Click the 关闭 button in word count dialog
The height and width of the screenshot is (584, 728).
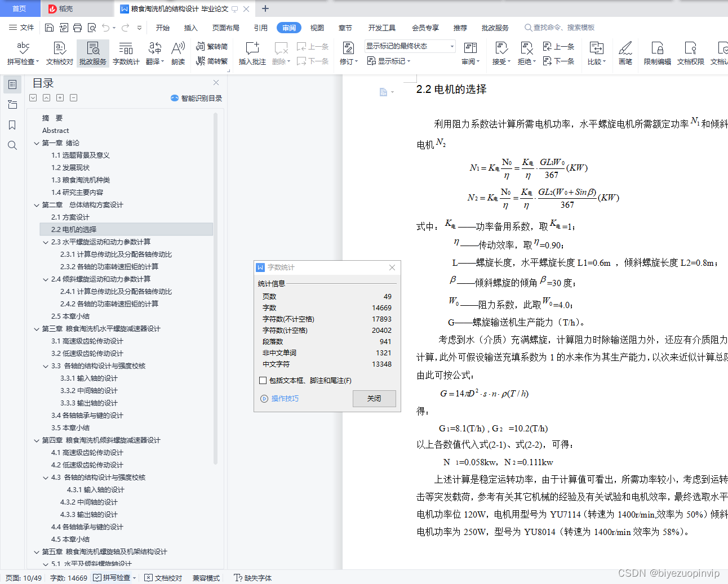pos(374,398)
